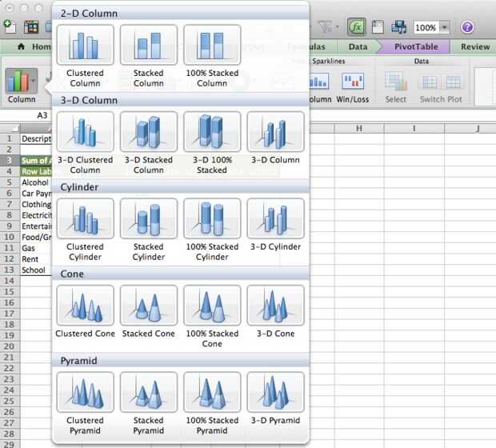Pick the 3-D 100% Stacked chart
The height and width of the screenshot is (448, 496).
tap(212, 132)
